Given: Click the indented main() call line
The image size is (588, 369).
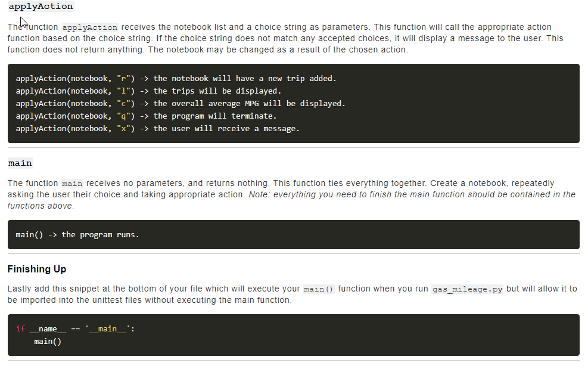Looking at the screenshot, I should point(48,341).
